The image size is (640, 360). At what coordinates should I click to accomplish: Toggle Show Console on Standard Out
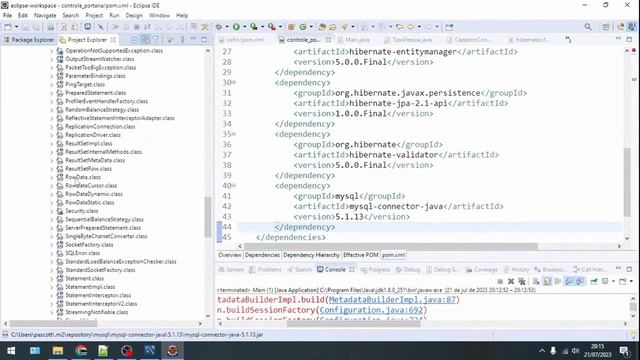[x=569, y=281]
